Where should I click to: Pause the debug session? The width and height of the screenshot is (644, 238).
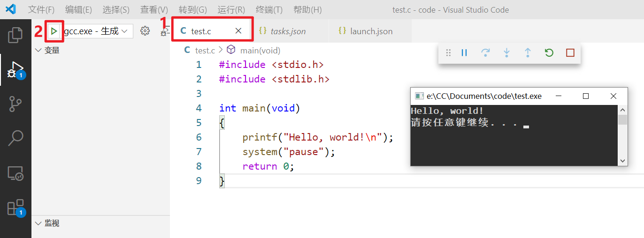tap(464, 53)
